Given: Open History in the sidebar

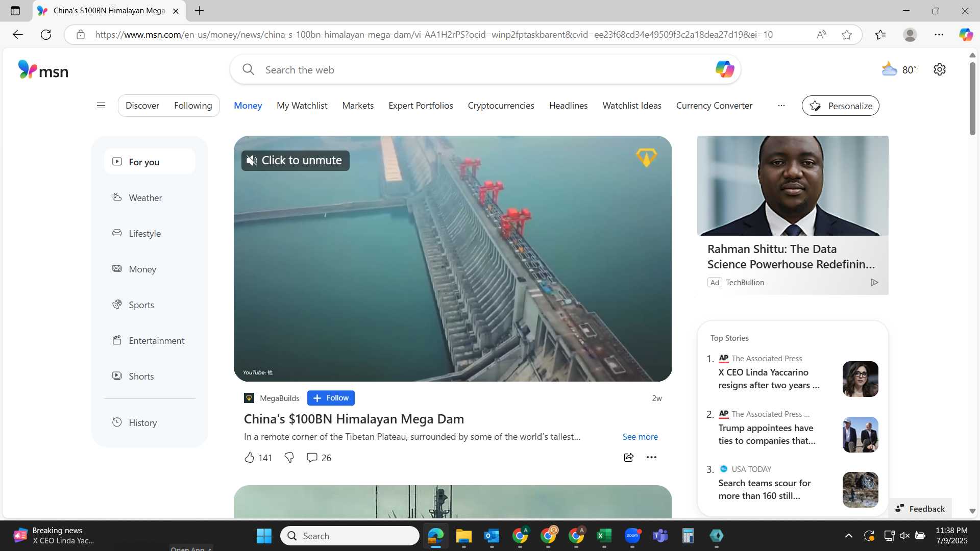Looking at the screenshot, I should tap(150, 422).
